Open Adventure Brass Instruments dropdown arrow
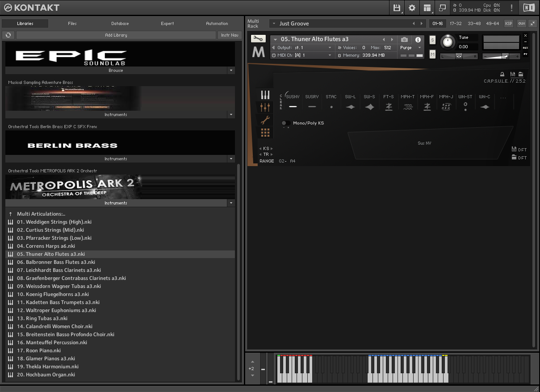 (x=230, y=115)
